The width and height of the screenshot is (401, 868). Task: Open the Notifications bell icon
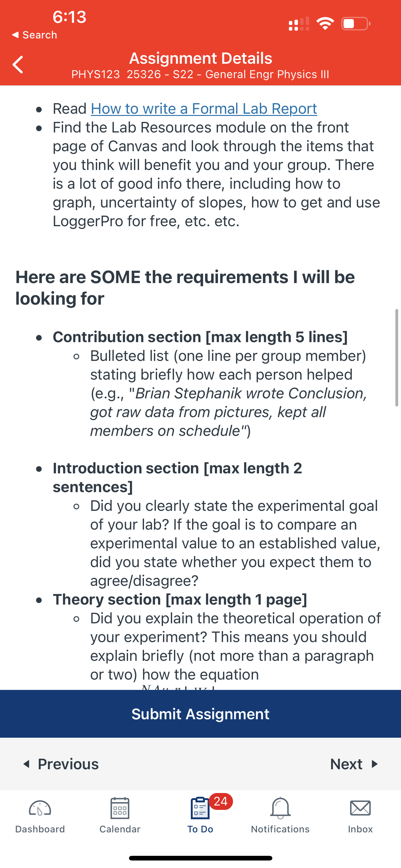[x=280, y=808]
